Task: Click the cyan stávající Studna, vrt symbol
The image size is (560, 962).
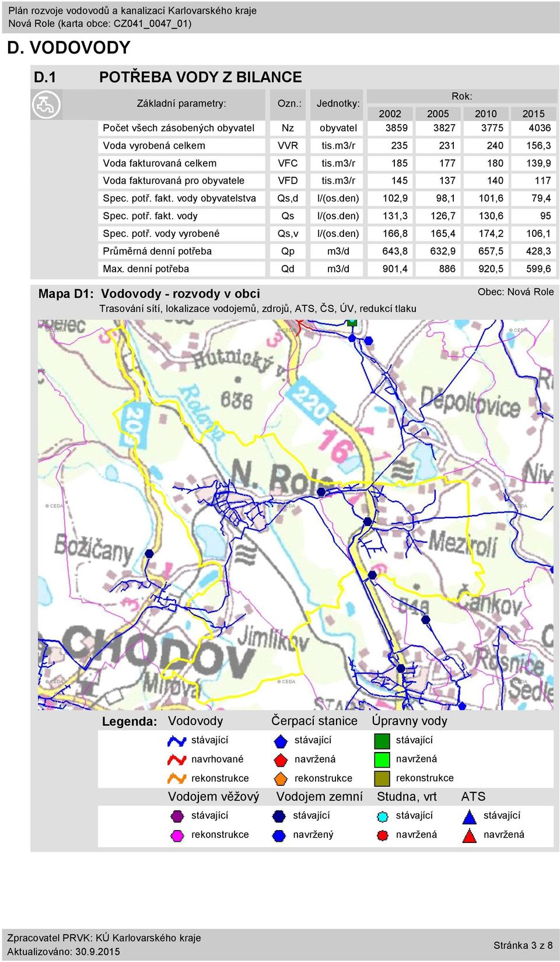Action: click(x=383, y=816)
